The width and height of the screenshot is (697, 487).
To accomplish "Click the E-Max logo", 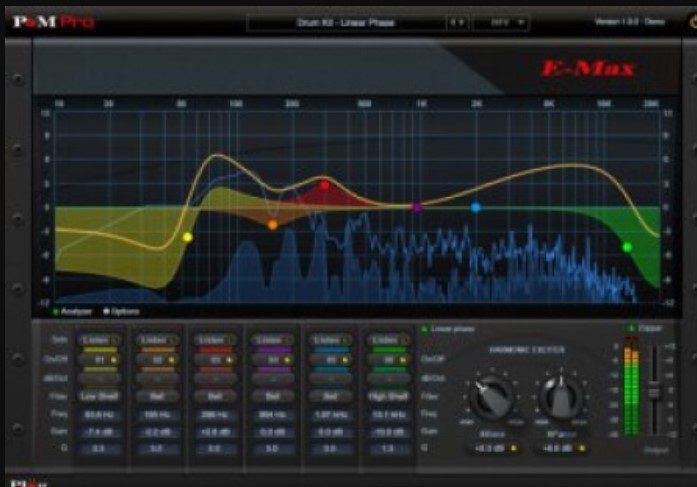I will [x=588, y=69].
